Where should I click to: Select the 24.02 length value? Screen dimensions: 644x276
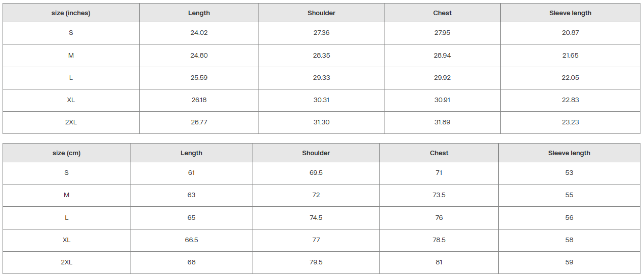tap(199, 33)
